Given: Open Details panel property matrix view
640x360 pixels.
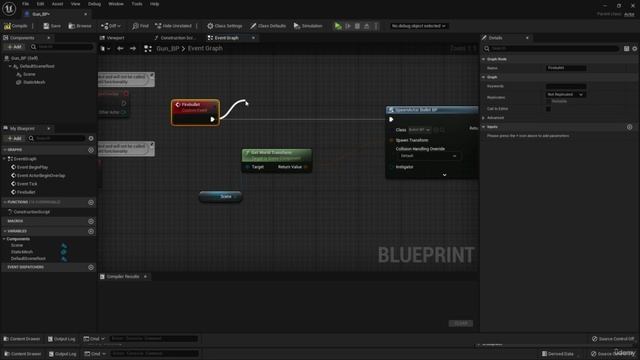Looking at the screenshot, I should coord(627,49).
